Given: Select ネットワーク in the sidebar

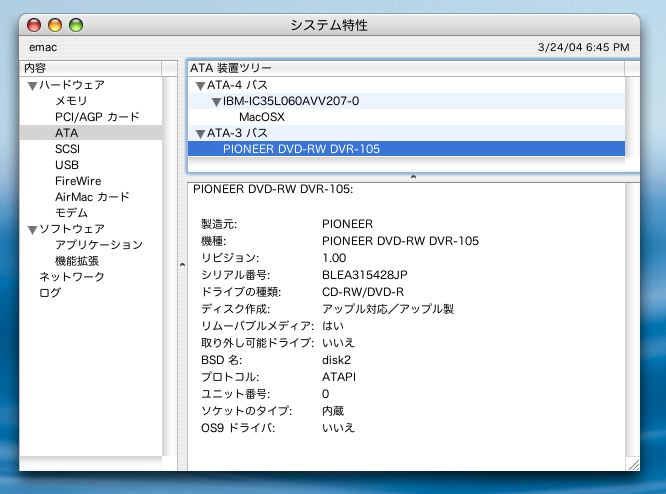Looking at the screenshot, I should point(71,276).
